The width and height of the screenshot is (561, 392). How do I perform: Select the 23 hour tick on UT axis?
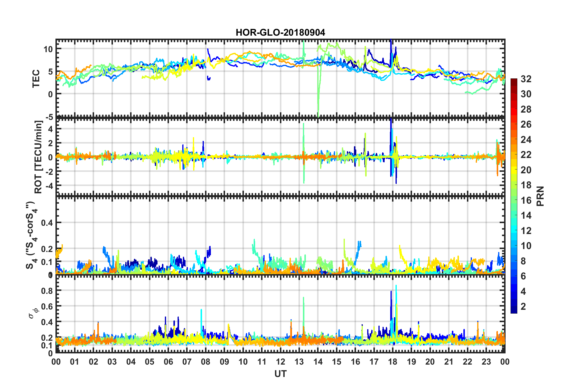pos(486,361)
